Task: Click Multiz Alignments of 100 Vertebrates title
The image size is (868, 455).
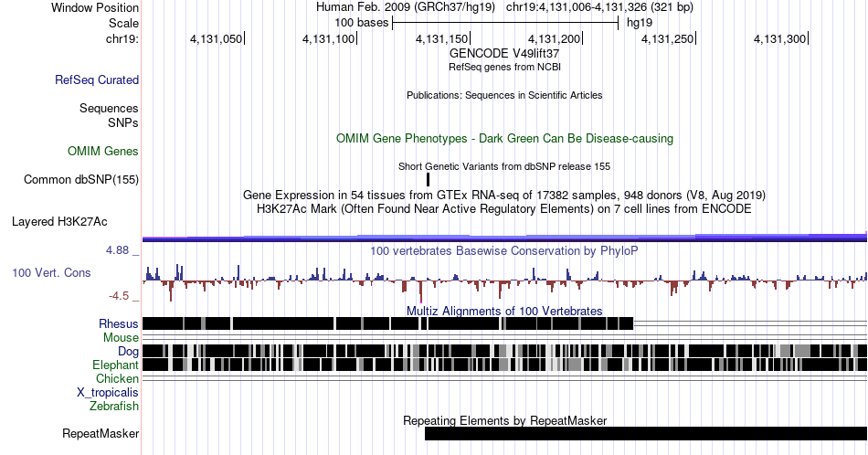Action: point(504,311)
